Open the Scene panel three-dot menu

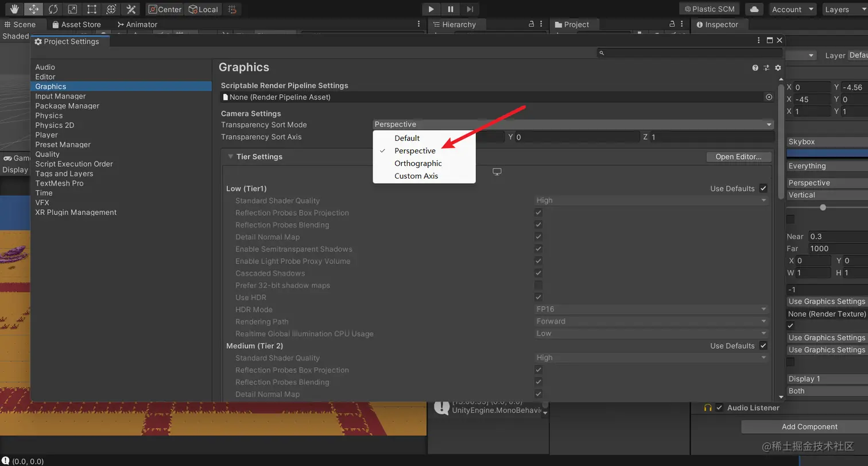(x=419, y=24)
